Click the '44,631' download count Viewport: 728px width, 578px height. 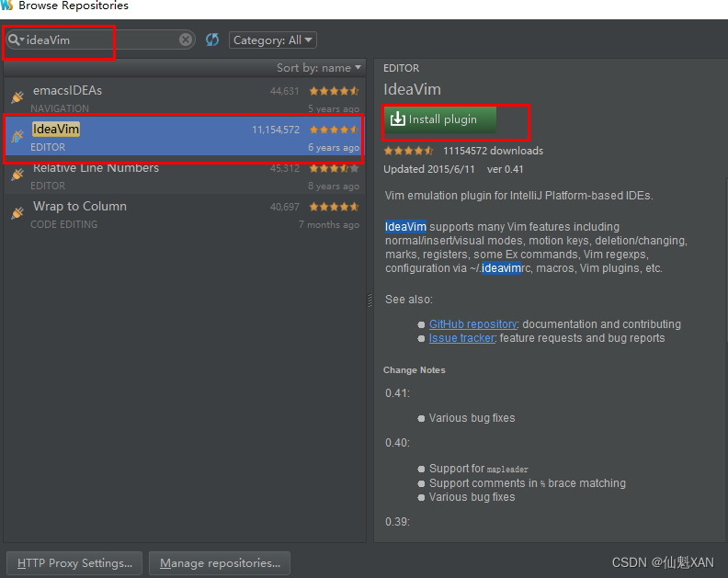(285, 91)
